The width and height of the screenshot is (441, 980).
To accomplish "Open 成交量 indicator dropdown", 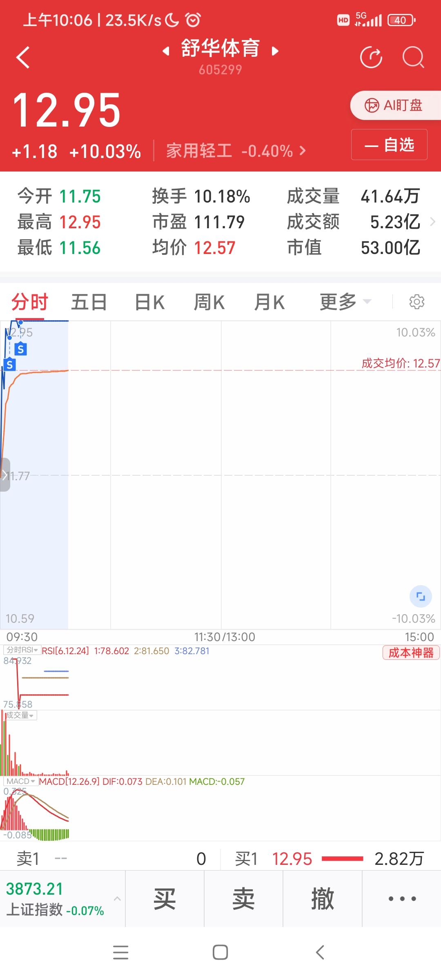I will click(20, 715).
